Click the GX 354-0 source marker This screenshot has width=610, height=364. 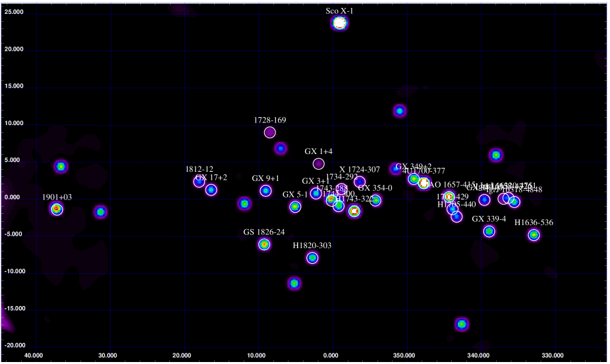coord(375,200)
